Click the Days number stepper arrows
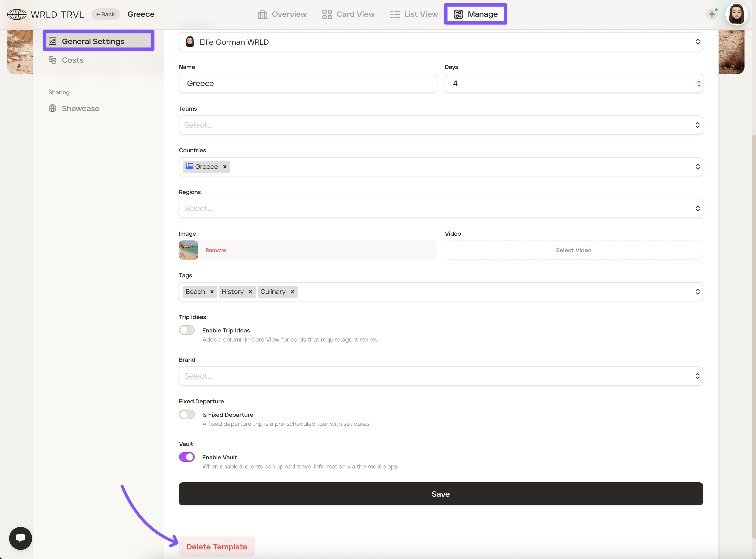This screenshot has width=756, height=559. [x=699, y=84]
